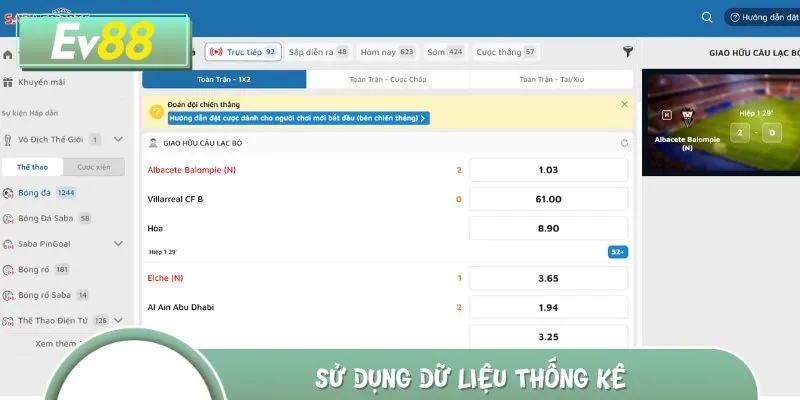Click the Đoán đội chiến thắng banner title
Image resolution: width=800 pixels, height=400 pixels.
[x=204, y=105]
